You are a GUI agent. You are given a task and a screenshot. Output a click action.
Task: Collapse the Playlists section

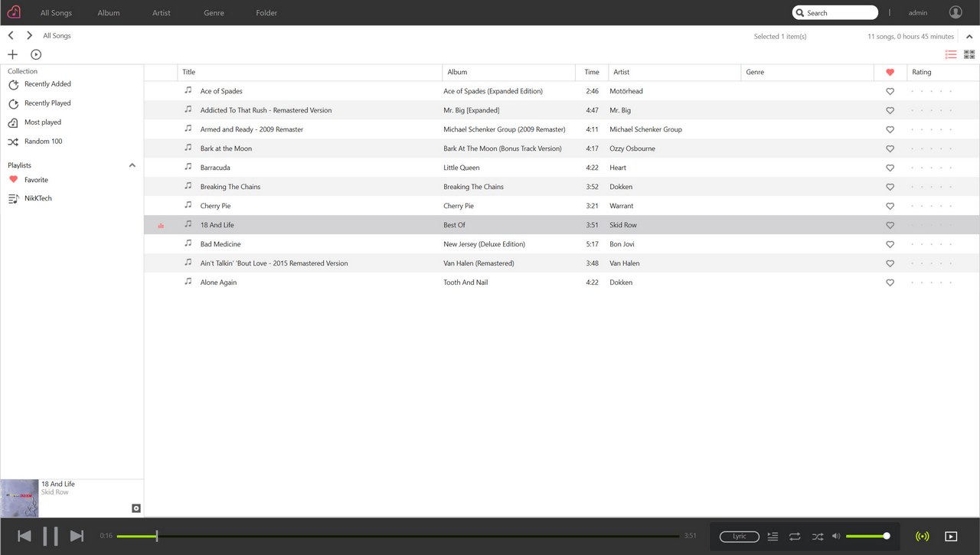(132, 165)
